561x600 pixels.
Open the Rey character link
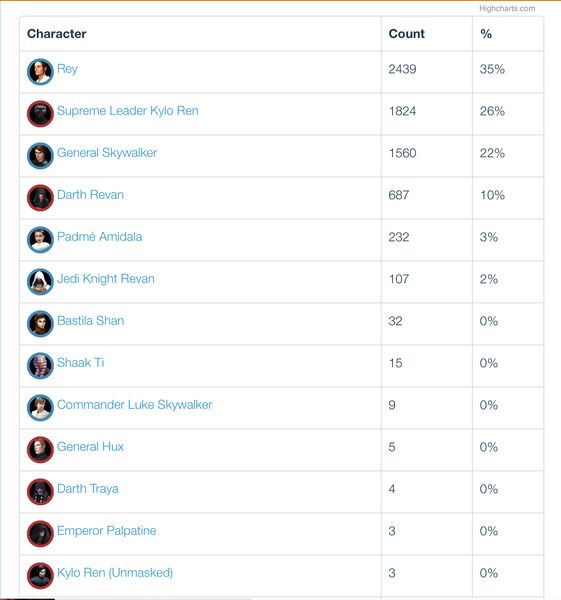coord(67,69)
